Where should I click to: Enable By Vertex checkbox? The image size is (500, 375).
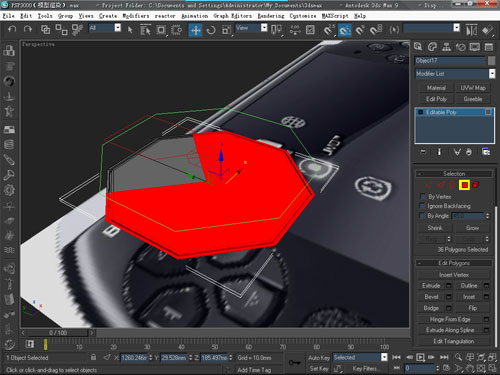tap(423, 196)
